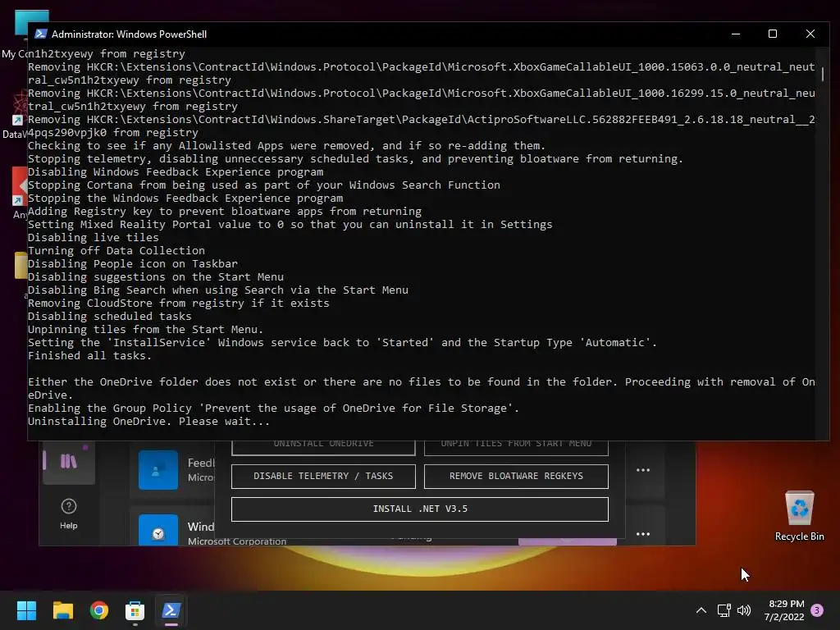Click the PowerShell icon in the title bar
Viewport: 840px width, 630px height.
[41, 34]
